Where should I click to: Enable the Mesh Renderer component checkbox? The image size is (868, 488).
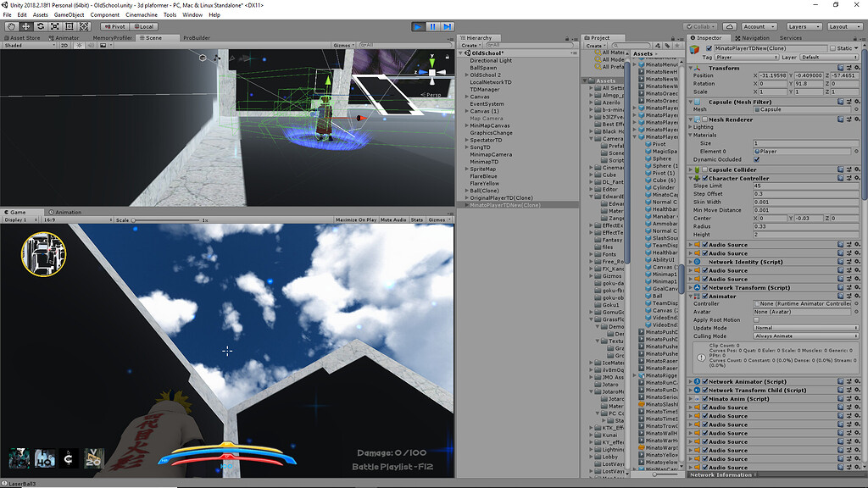coord(704,119)
